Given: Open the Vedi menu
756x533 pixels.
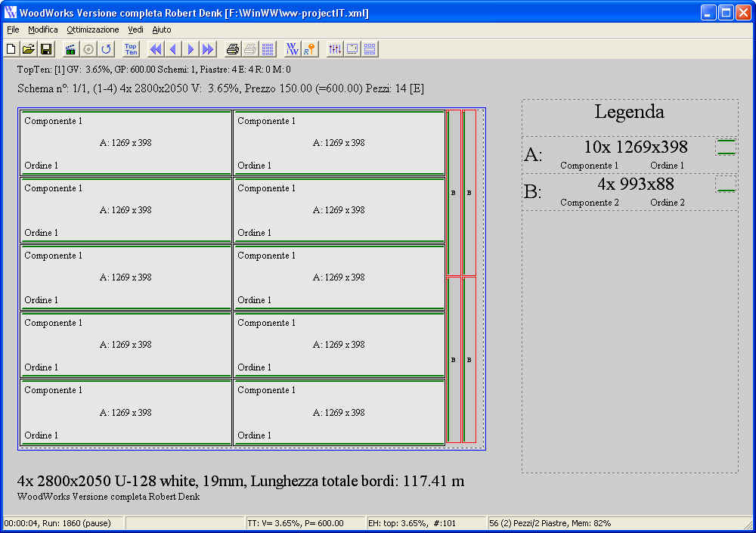Looking at the screenshot, I should (x=135, y=29).
